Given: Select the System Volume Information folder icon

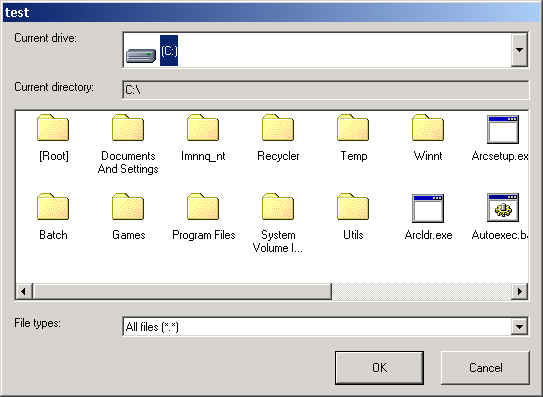Looking at the screenshot, I should point(278,206).
